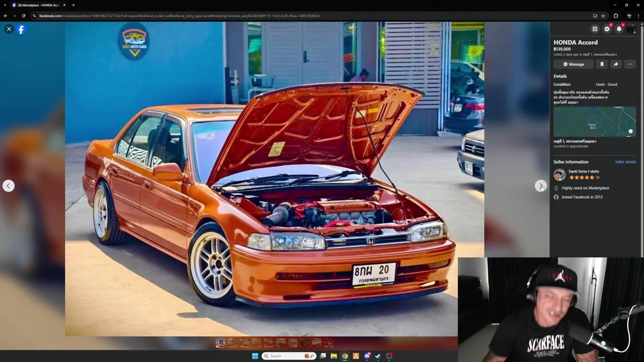This screenshot has height=362, width=644.
Task: Save the listing with bookmark icon
Action: 602,64
